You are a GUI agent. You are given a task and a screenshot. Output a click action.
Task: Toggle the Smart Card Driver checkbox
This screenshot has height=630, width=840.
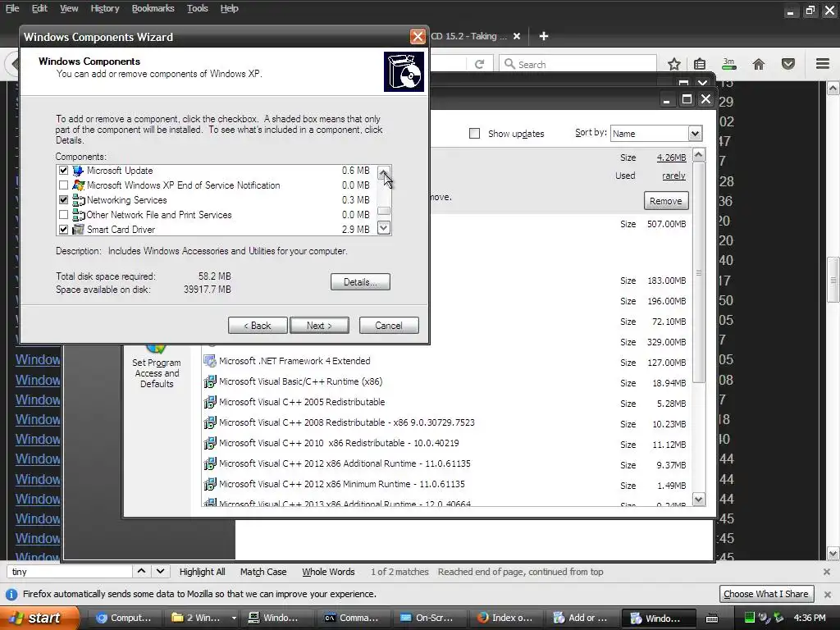[x=64, y=230]
